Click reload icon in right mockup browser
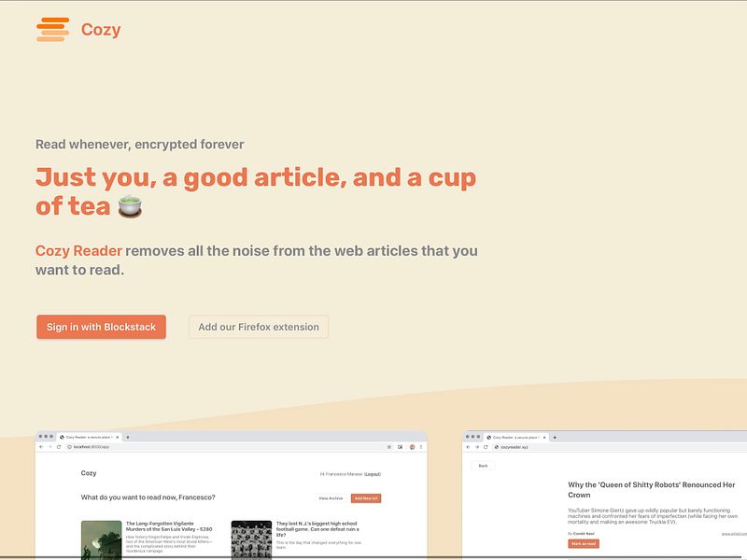The width and height of the screenshot is (747, 560). (486, 447)
